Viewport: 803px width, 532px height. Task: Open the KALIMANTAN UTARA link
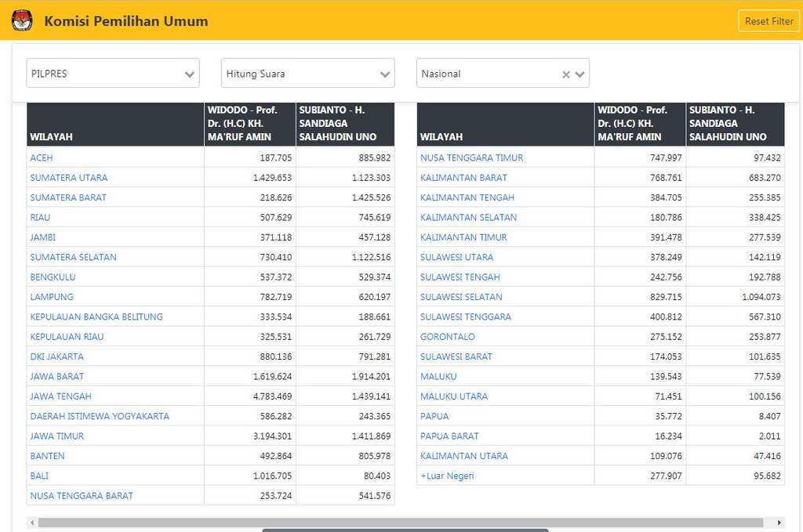[464, 456]
